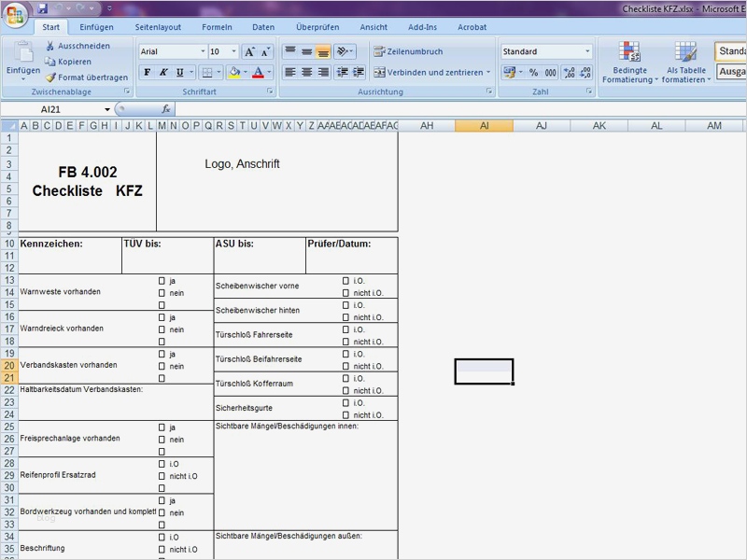
Task: Toggle Zeilenumbruch text wrapping
Action: pyautogui.click(x=408, y=51)
